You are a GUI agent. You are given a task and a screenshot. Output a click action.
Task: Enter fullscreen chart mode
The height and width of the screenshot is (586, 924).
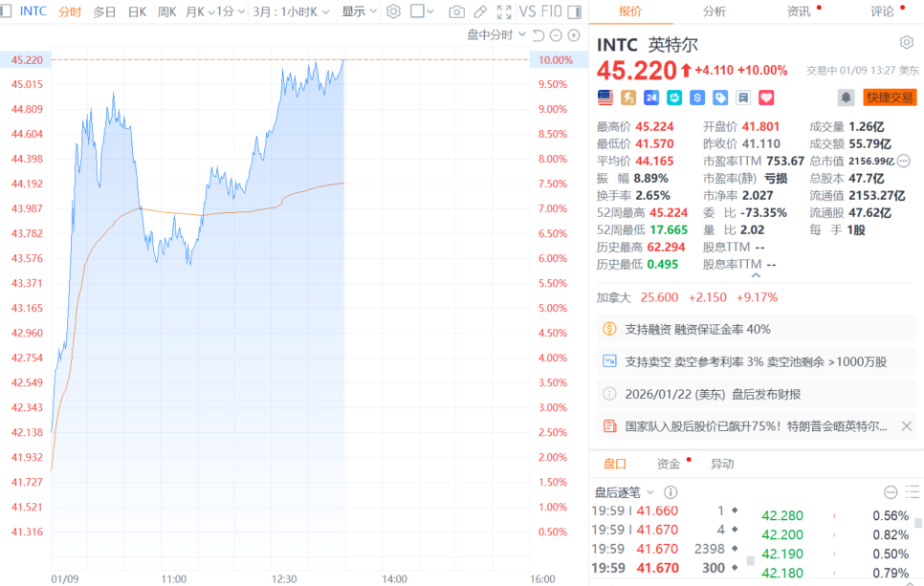(504, 11)
